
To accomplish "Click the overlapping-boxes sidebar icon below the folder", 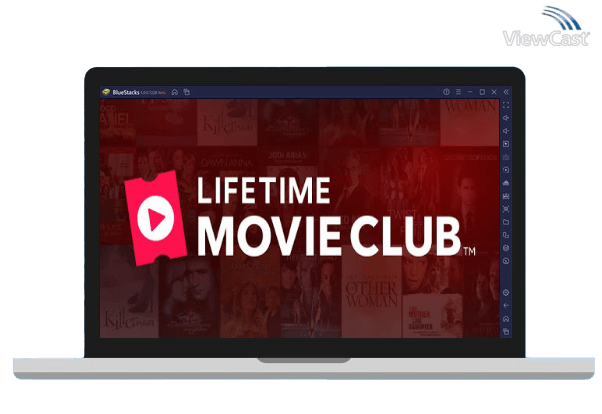I will 506,235.
